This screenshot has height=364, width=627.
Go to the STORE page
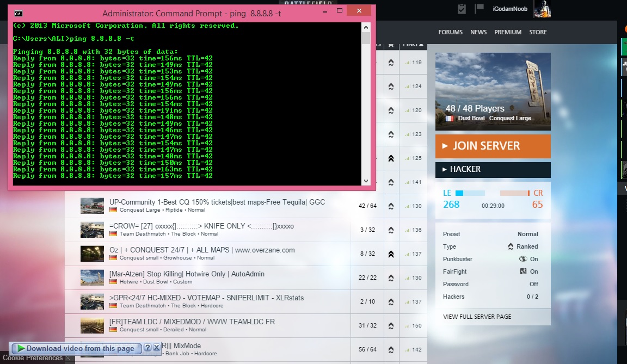tap(538, 32)
